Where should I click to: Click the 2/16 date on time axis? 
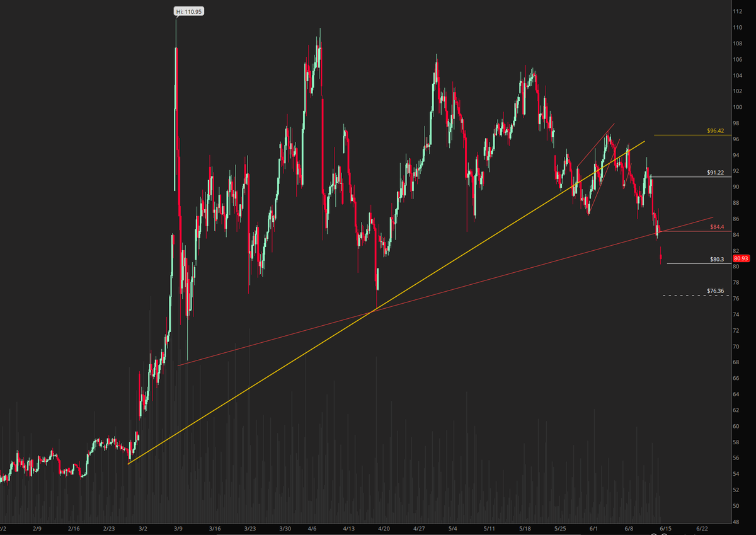[x=73, y=530]
